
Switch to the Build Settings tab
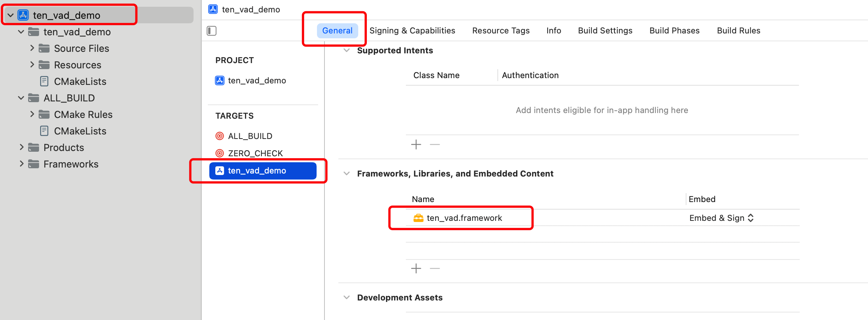605,31
